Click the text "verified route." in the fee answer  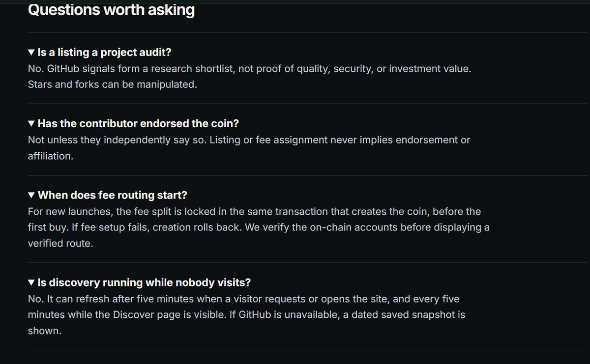(x=60, y=243)
